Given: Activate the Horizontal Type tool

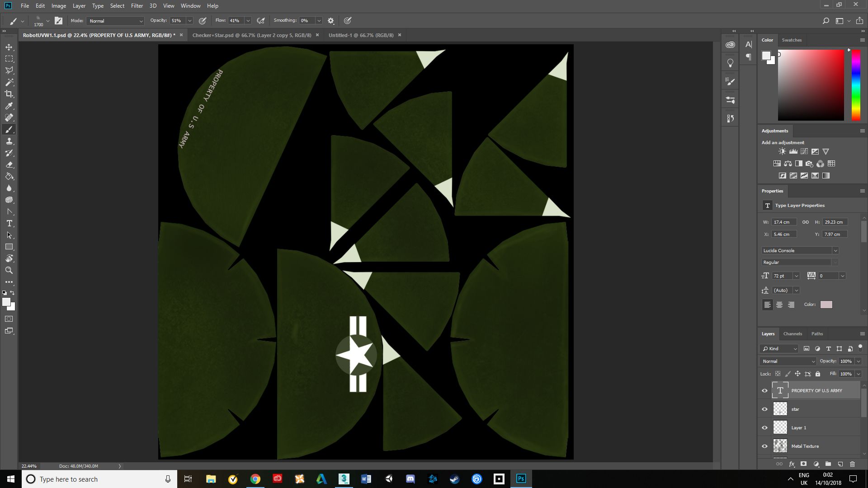Looking at the screenshot, I should pyautogui.click(x=9, y=223).
